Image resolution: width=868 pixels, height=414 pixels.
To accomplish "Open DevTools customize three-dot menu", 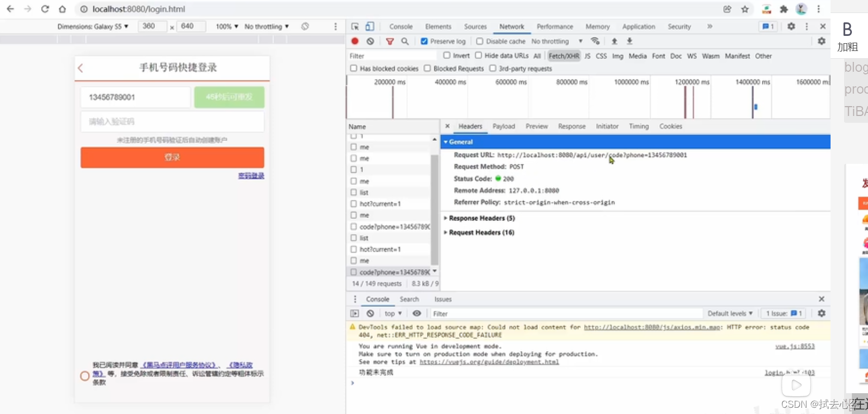I will pyautogui.click(x=807, y=26).
